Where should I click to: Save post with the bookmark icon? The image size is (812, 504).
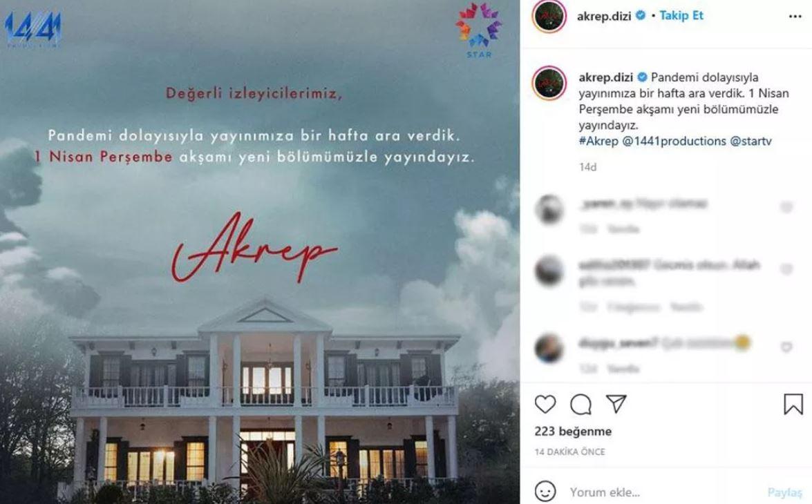pyautogui.click(x=793, y=404)
